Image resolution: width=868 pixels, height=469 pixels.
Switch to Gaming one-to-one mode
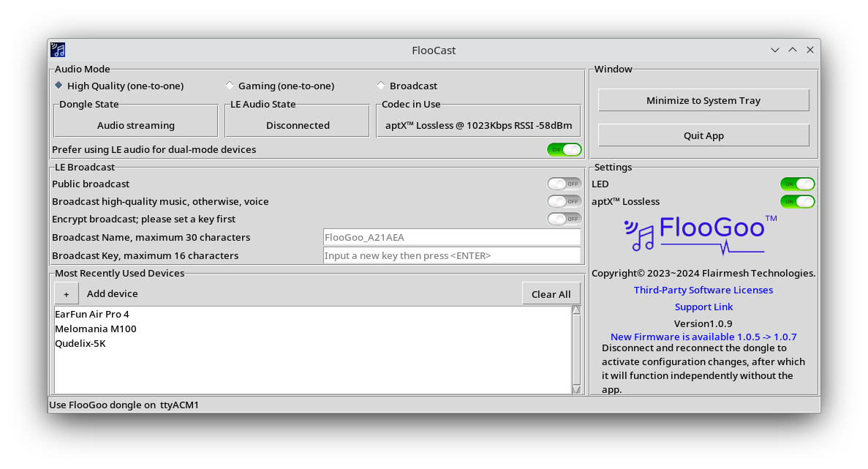coord(230,85)
